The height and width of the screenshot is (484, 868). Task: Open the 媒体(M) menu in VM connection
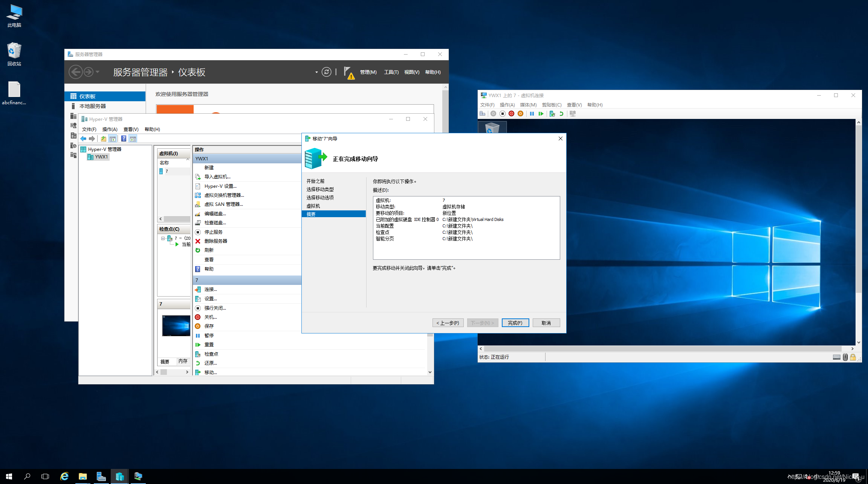pyautogui.click(x=528, y=105)
